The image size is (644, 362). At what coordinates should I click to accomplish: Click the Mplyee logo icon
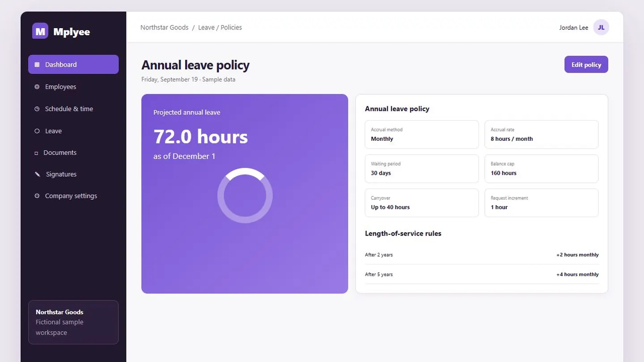pyautogui.click(x=40, y=31)
